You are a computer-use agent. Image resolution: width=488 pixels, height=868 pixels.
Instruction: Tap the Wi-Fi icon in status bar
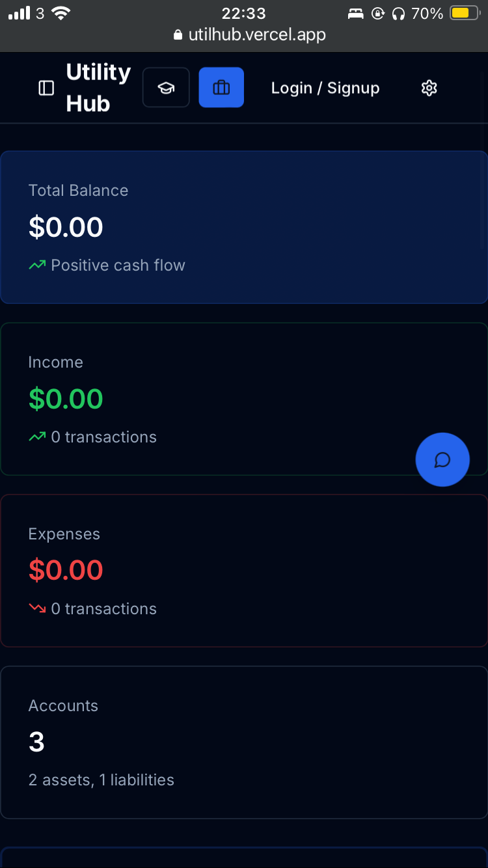pos(61,13)
